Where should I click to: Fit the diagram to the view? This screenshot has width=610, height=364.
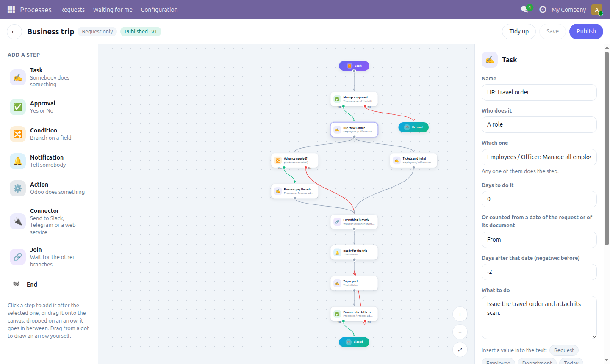pyautogui.click(x=460, y=350)
